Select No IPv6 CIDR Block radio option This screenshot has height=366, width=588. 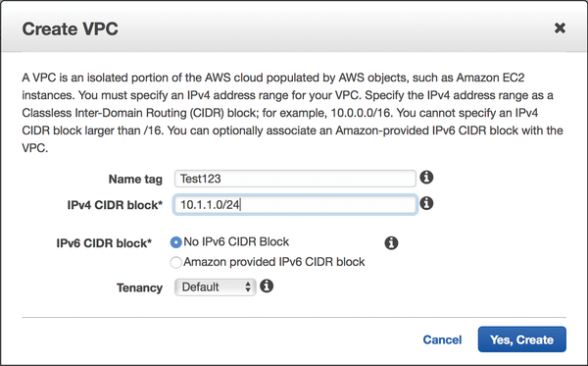tap(175, 242)
